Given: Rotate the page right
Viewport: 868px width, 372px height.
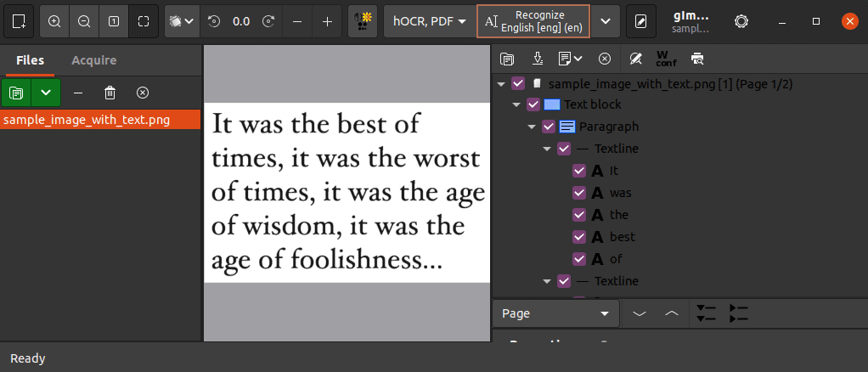Looking at the screenshot, I should 268,21.
